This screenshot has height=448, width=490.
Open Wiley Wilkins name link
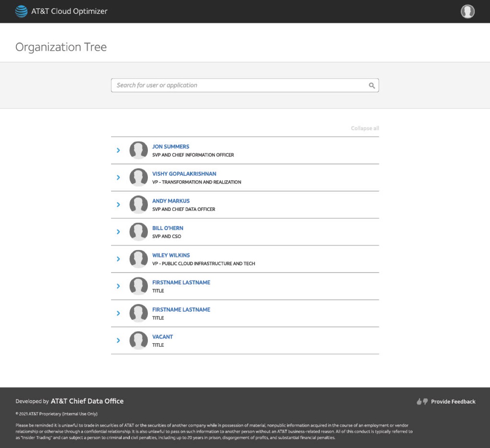point(171,255)
